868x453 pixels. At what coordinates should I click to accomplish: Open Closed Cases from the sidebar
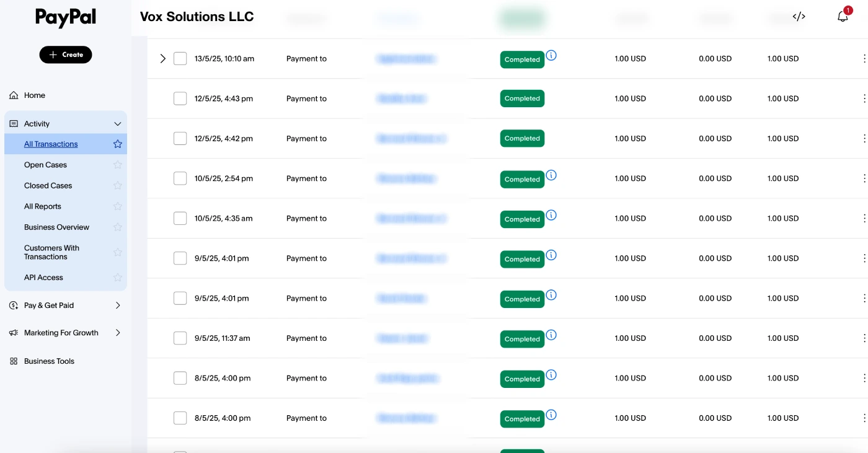(48, 185)
